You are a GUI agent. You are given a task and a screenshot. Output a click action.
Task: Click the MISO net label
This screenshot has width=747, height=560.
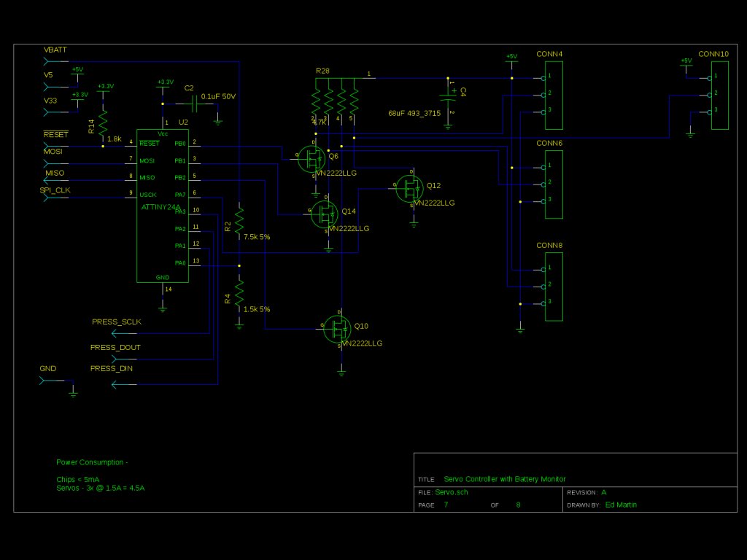click(55, 174)
